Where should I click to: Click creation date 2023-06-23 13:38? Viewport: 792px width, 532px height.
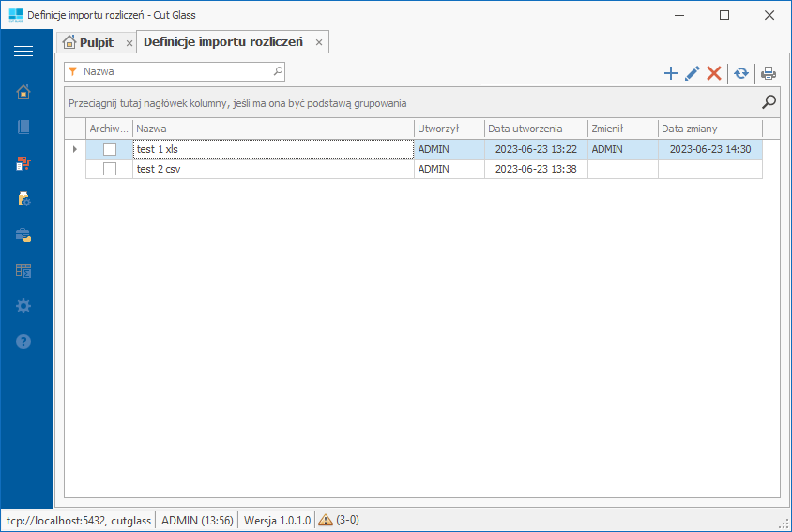pos(536,169)
